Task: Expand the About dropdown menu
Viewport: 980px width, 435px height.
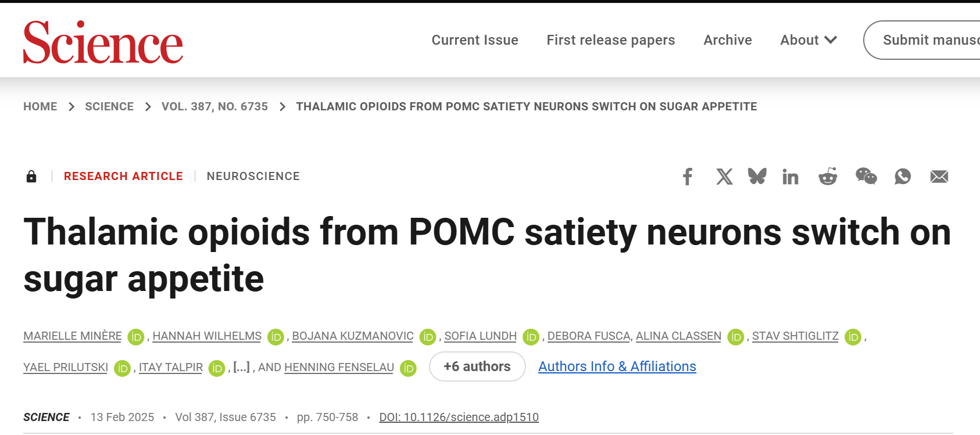Action: pos(809,40)
